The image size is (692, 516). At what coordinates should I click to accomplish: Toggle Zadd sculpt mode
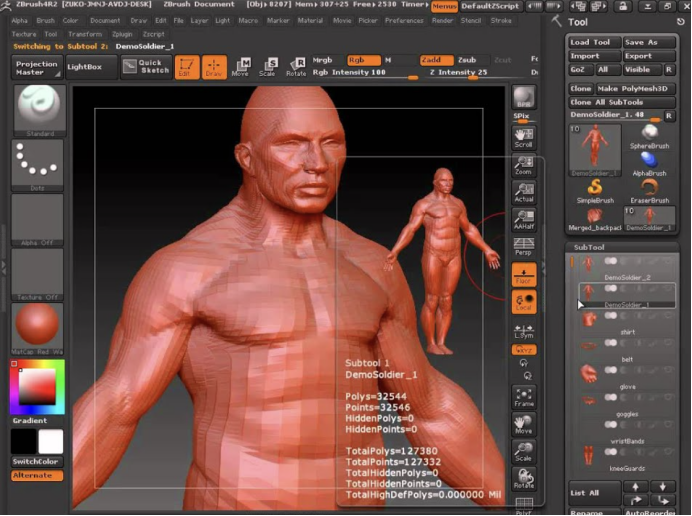[x=436, y=60]
